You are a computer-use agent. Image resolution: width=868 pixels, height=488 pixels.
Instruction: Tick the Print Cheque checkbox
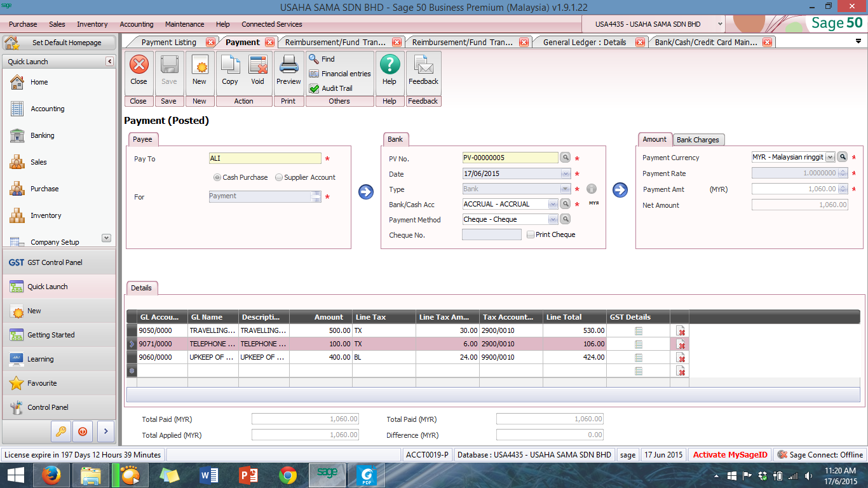tap(531, 234)
